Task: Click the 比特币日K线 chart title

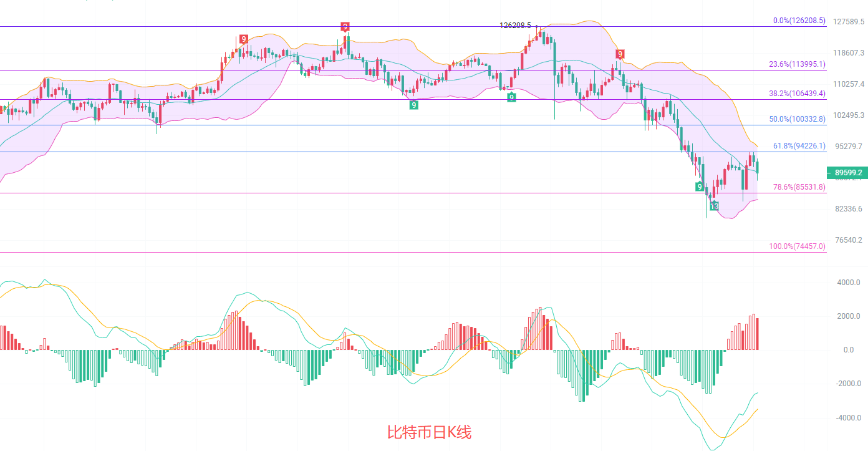Action: coord(430,432)
